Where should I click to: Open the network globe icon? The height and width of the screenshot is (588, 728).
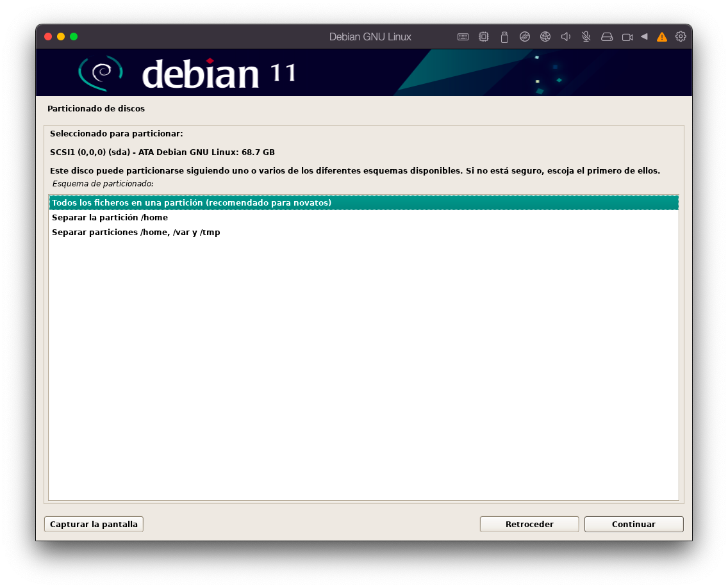point(545,37)
